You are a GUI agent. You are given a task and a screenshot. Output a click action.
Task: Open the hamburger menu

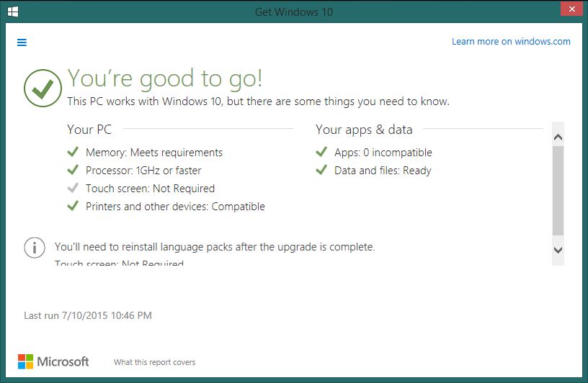point(22,42)
